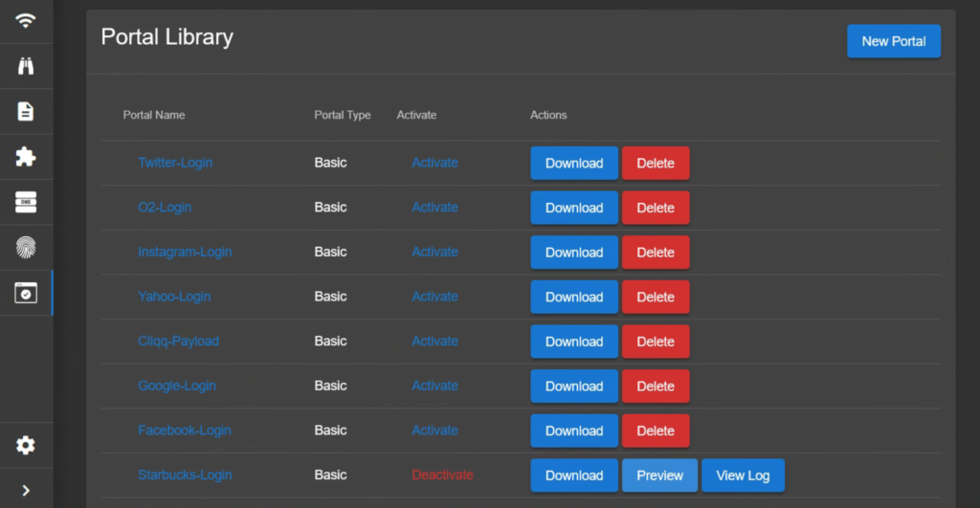Click the Portal Type column header
Image resolution: width=980 pixels, height=508 pixels.
343,115
